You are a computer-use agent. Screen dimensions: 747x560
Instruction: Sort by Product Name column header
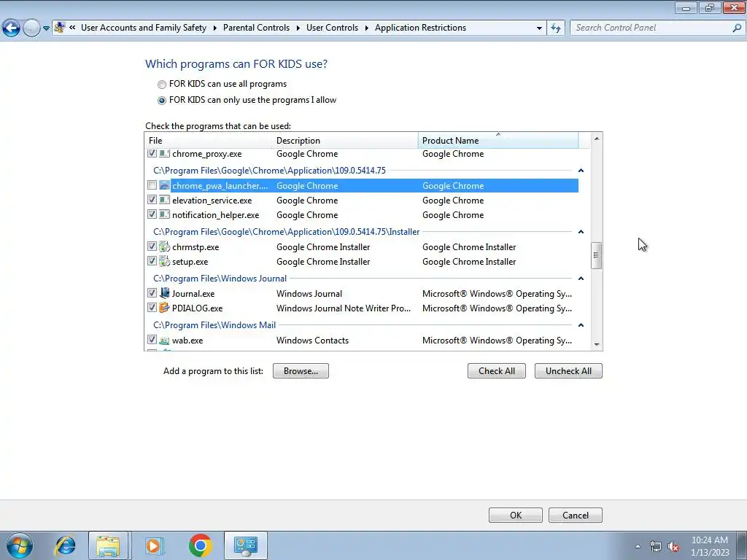[498, 141]
